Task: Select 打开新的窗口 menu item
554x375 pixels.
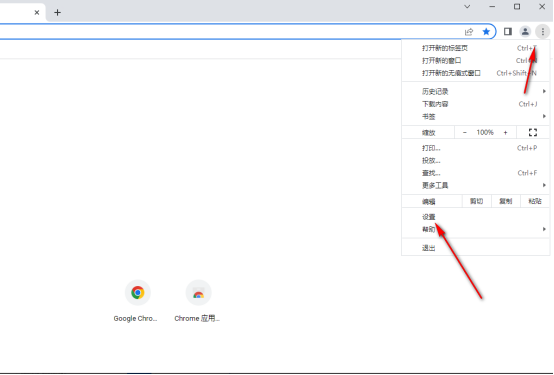Action: pos(476,61)
